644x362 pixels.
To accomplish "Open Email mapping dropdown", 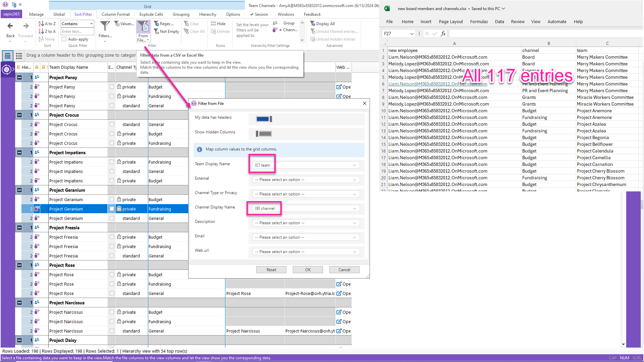I will click(306, 237).
